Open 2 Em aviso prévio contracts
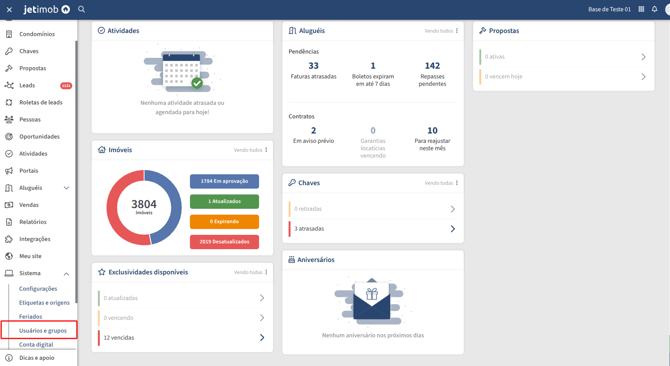This screenshot has width=670, height=366. [x=313, y=135]
